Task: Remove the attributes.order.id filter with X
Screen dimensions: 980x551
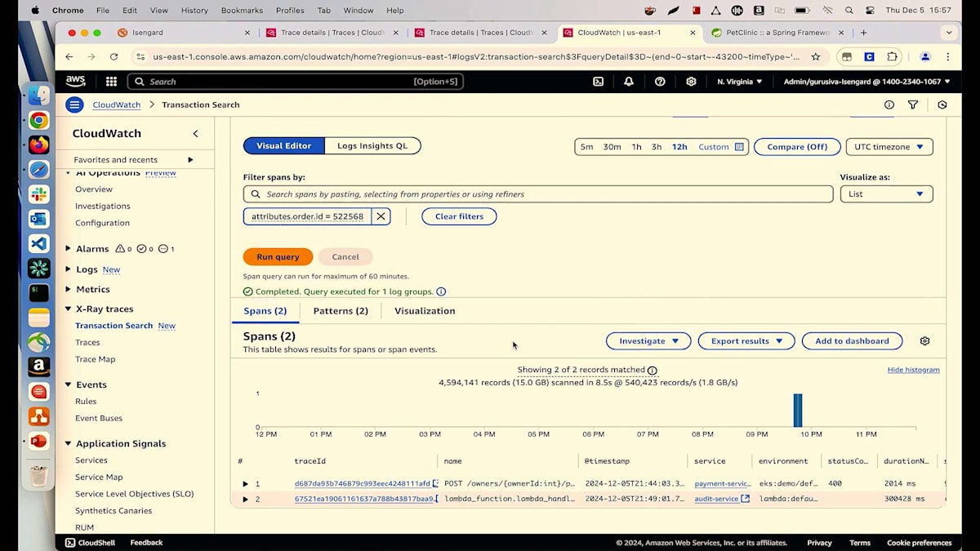Action: click(x=381, y=216)
